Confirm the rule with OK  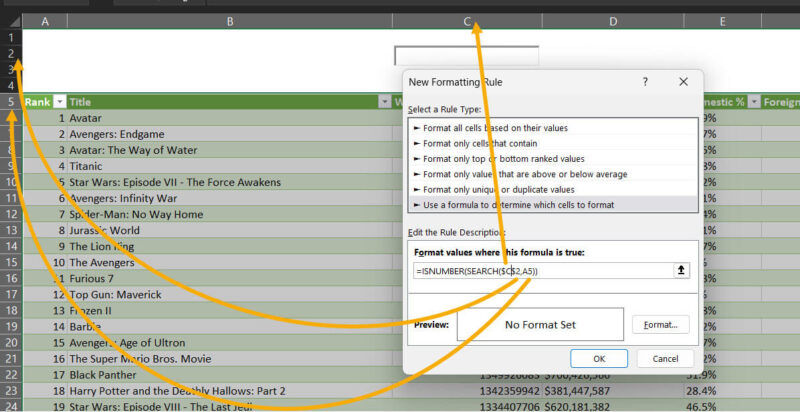click(x=599, y=358)
